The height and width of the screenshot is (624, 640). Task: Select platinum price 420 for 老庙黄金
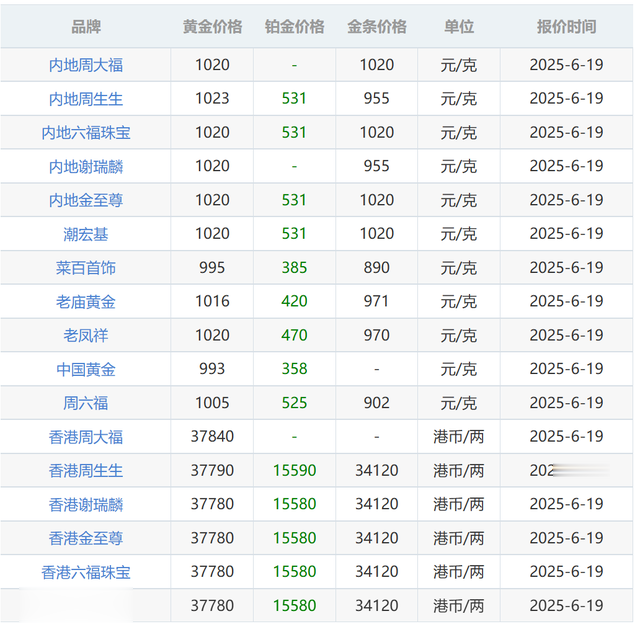tap(294, 302)
